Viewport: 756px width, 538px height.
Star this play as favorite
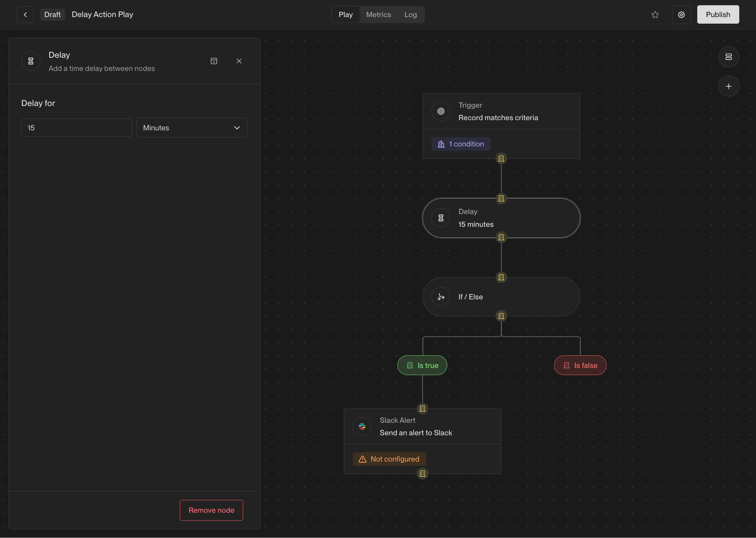coord(655,14)
